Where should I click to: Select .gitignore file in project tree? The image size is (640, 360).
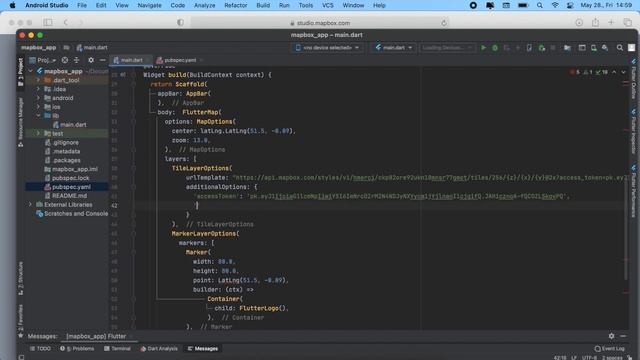[62, 142]
